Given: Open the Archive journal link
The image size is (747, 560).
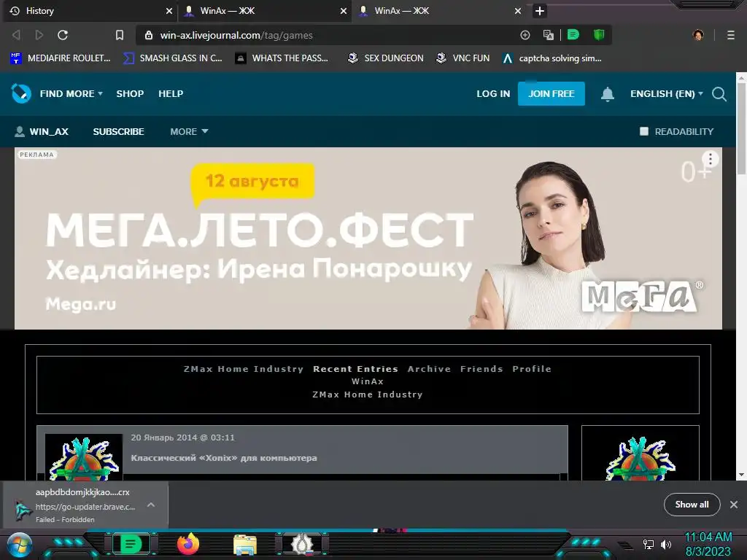Looking at the screenshot, I should [x=429, y=369].
